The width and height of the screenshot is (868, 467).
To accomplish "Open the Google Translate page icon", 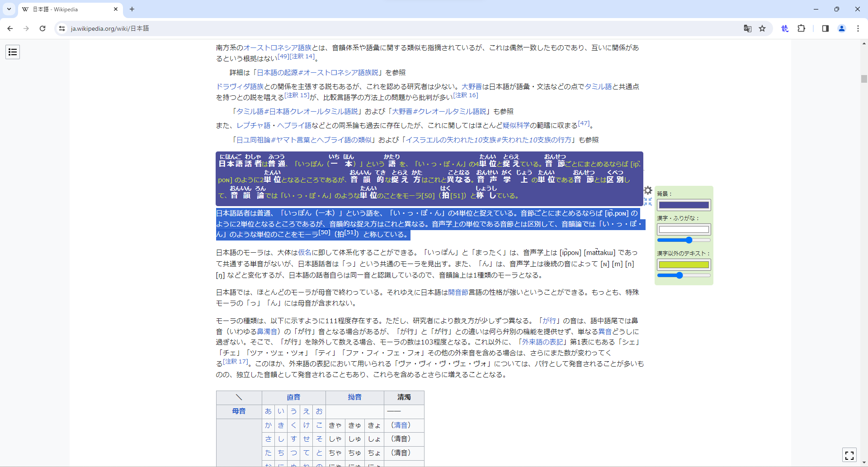I will click(747, 28).
